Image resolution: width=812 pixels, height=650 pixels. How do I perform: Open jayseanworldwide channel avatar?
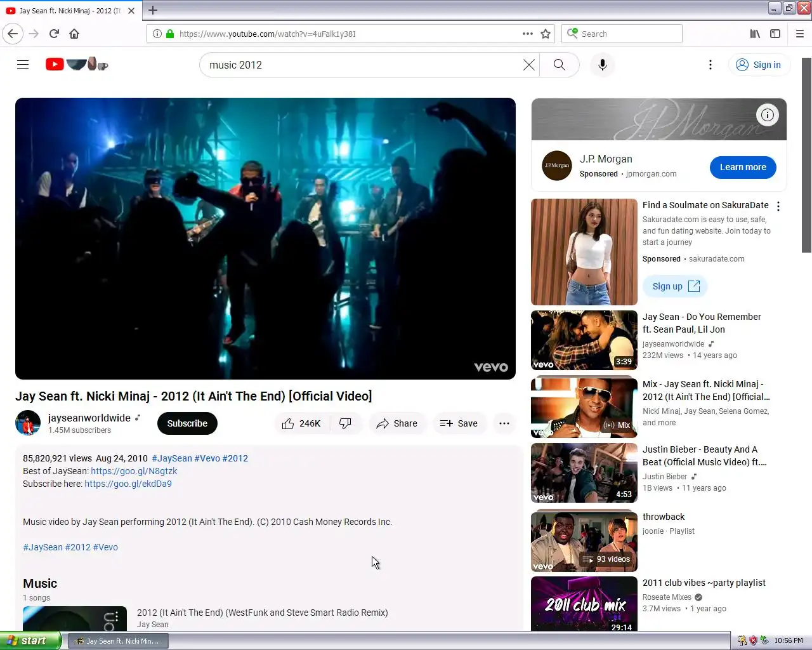pyautogui.click(x=28, y=423)
